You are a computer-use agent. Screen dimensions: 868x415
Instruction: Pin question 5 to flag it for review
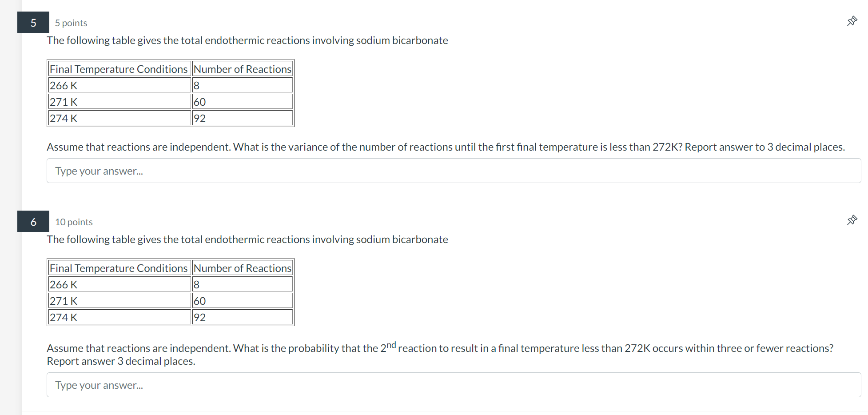click(852, 21)
